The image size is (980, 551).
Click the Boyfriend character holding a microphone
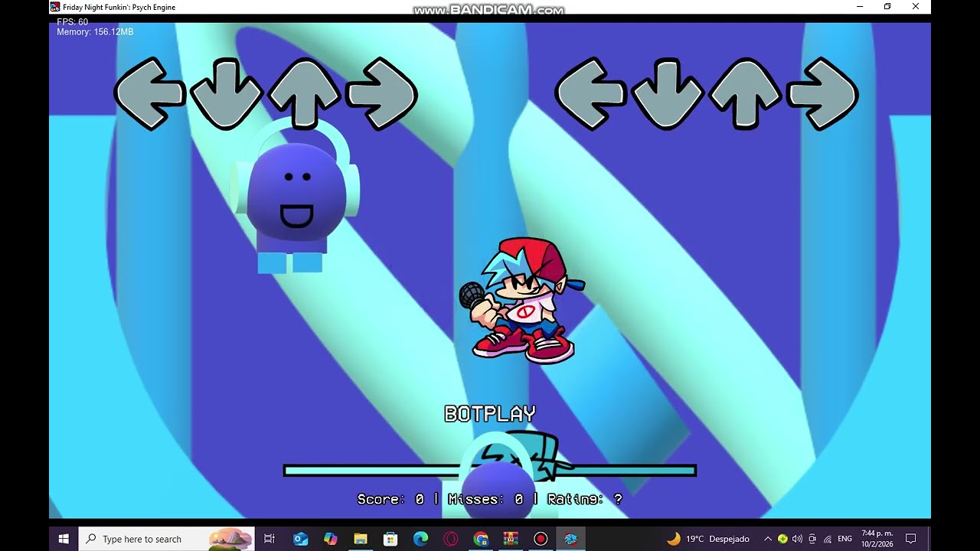point(523,301)
